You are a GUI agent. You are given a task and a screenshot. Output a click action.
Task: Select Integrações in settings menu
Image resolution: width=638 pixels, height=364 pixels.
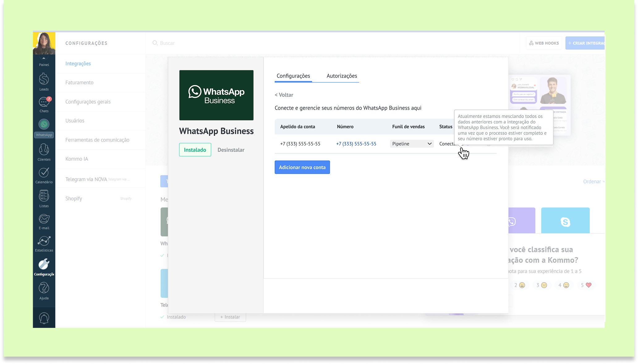tap(78, 64)
